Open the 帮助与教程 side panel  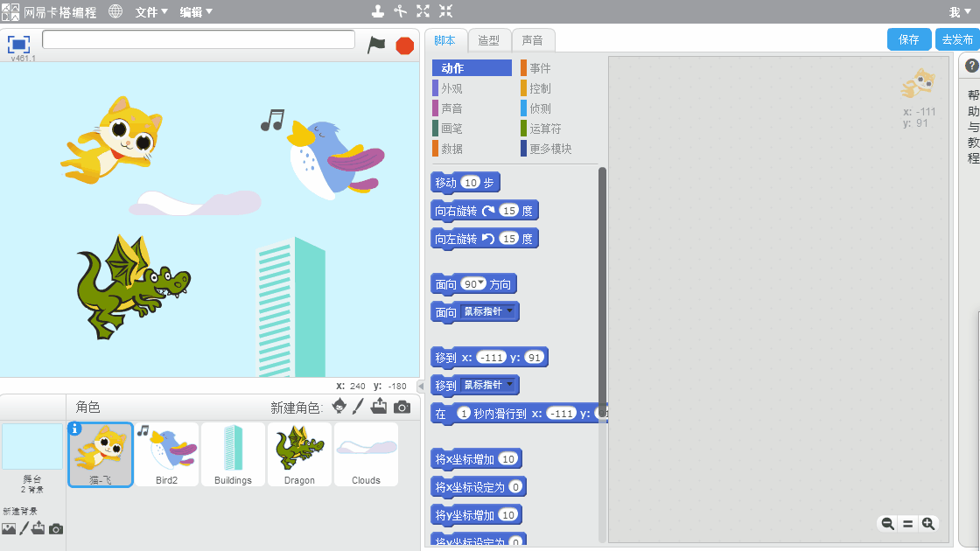coord(972,126)
